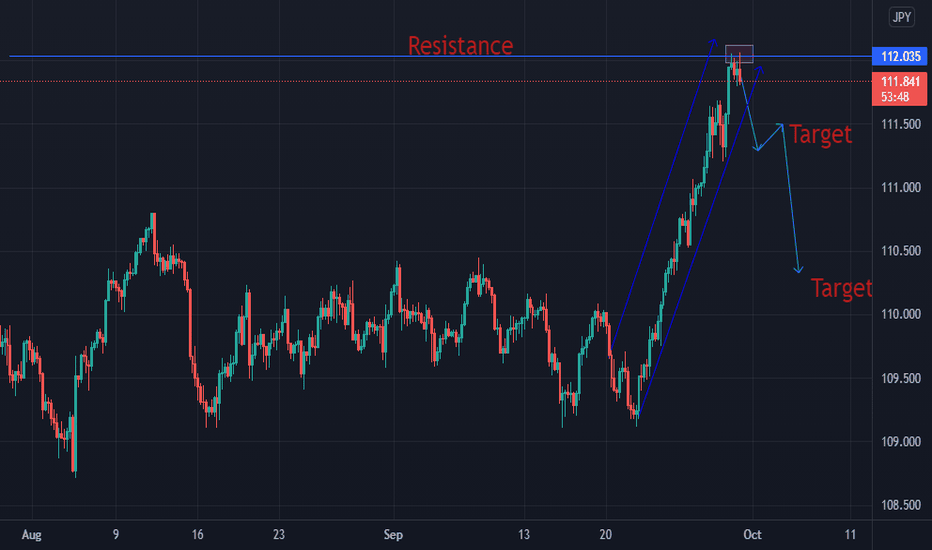Click the 16 date axis label
The image size is (932, 550).
coord(197,535)
